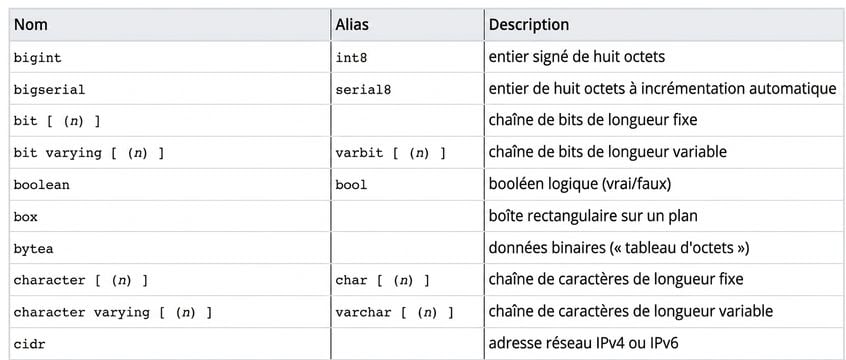Select the bytea type name
Screen dimensions: 846x360
(33, 249)
